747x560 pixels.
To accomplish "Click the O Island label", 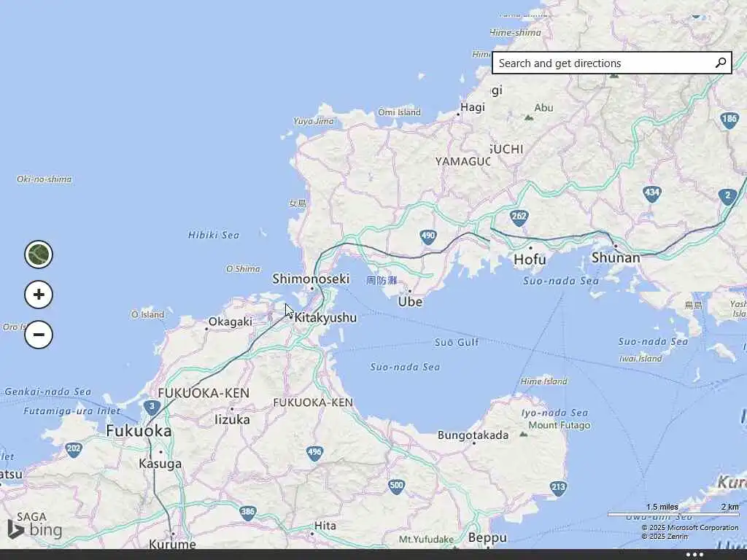I will [147, 314].
